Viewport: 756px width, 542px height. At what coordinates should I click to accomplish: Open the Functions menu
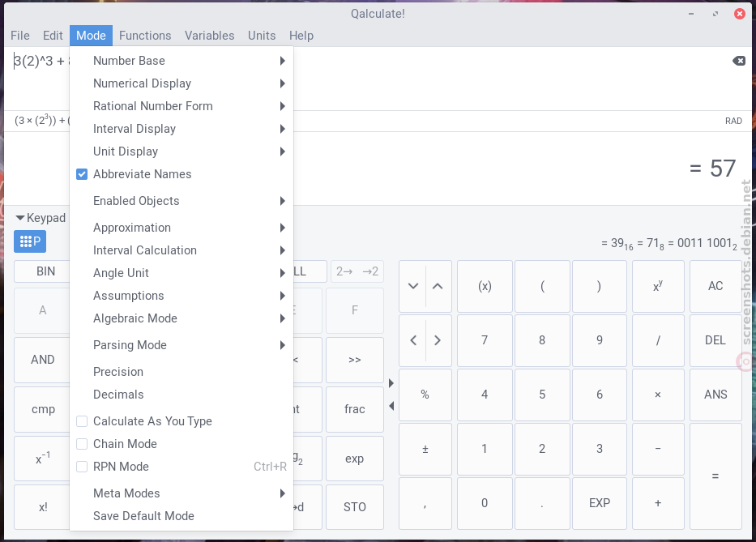click(145, 36)
